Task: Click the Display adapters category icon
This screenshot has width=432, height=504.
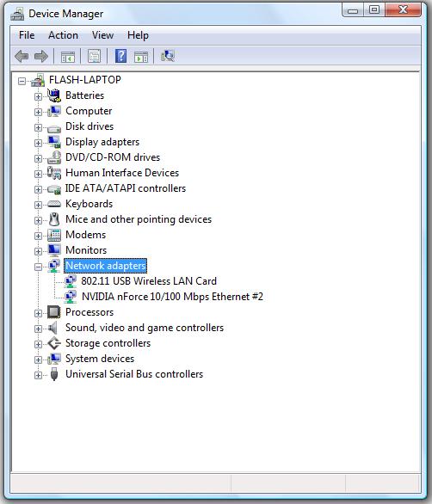Action: click(x=53, y=142)
